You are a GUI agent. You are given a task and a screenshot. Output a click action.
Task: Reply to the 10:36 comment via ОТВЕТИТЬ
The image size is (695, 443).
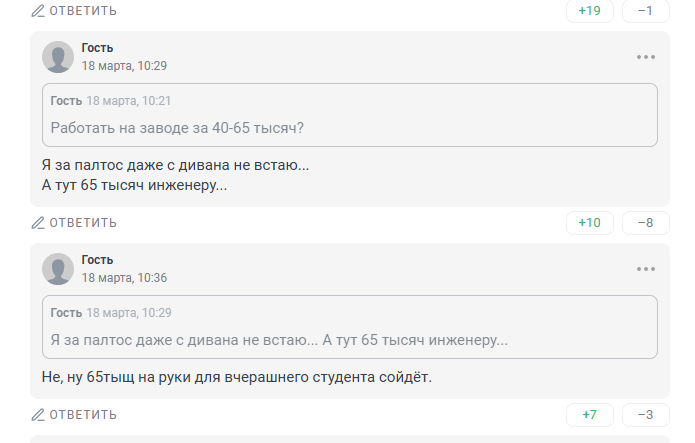tap(83, 415)
